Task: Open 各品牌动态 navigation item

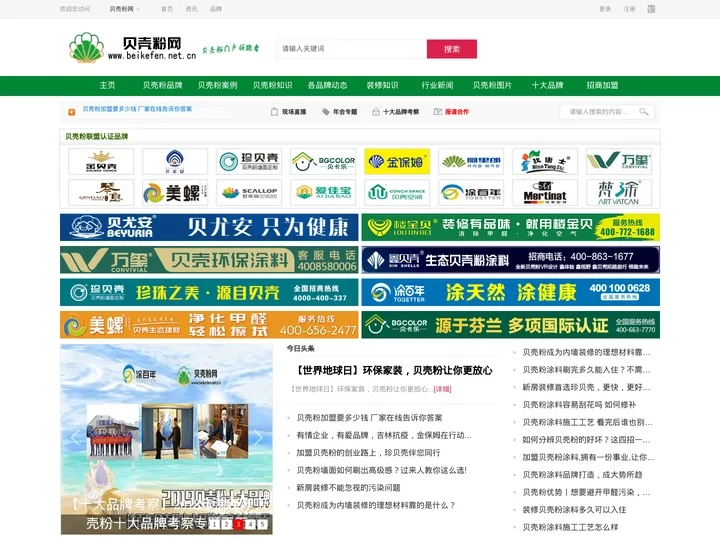Action: [x=327, y=85]
